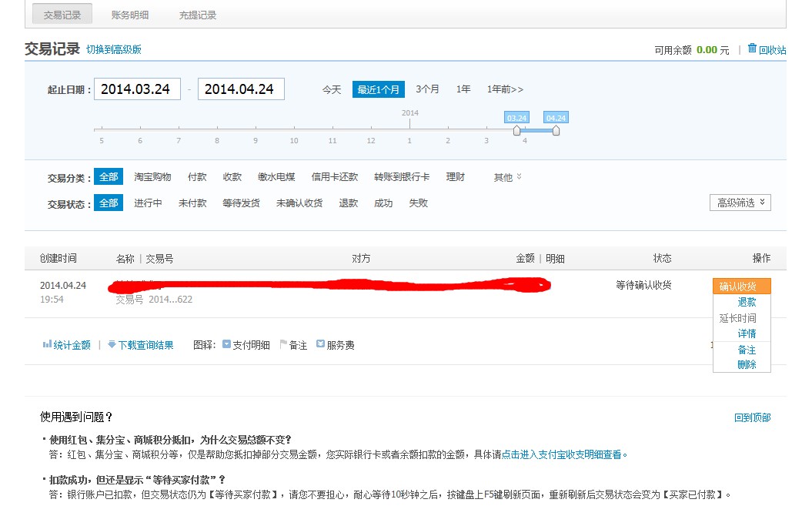812x506 pixels.
Task: Click the 0.00 available balance amount
Action: pyautogui.click(x=707, y=50)
